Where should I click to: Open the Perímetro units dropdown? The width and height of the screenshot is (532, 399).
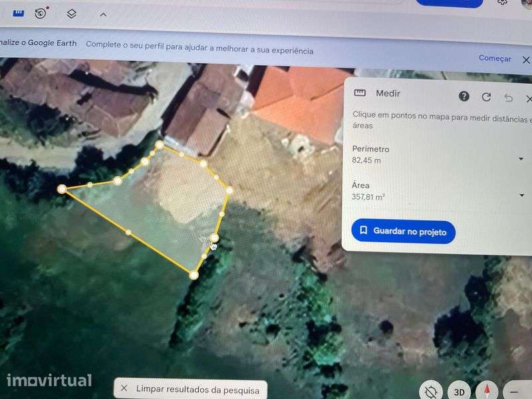coord(521,159)
